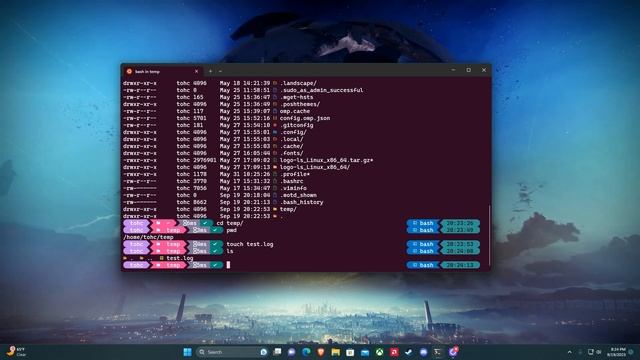
Task: Open the volume control in system tray
Action: (599, 352)
